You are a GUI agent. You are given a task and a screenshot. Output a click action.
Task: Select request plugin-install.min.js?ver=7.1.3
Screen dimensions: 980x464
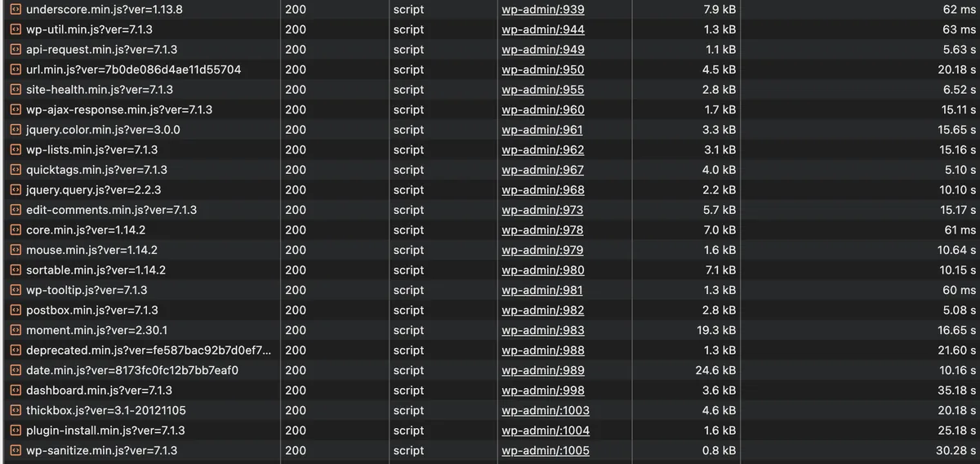105,431
